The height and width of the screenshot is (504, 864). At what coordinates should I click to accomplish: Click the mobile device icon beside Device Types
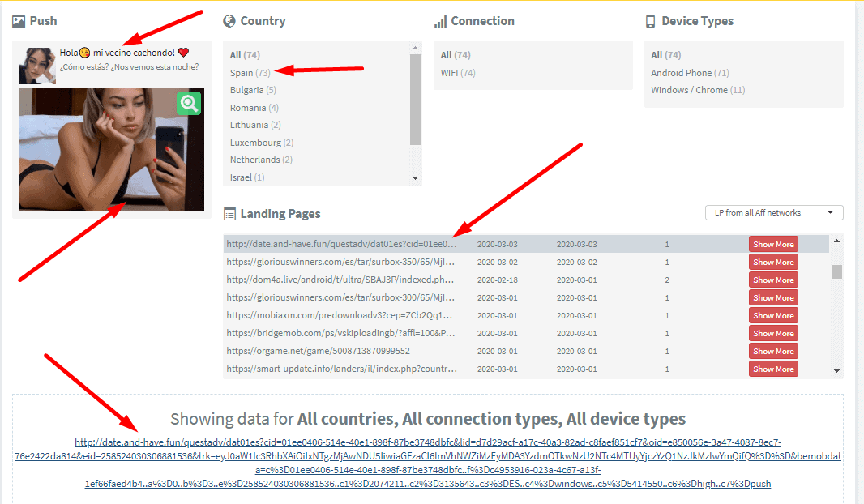650,21
